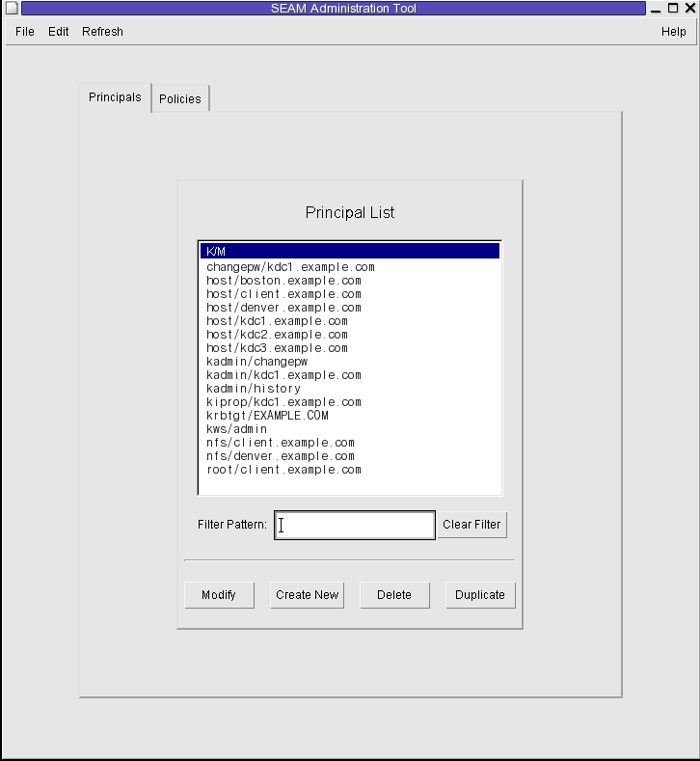Click the Clear Filter button

point(471,525)
